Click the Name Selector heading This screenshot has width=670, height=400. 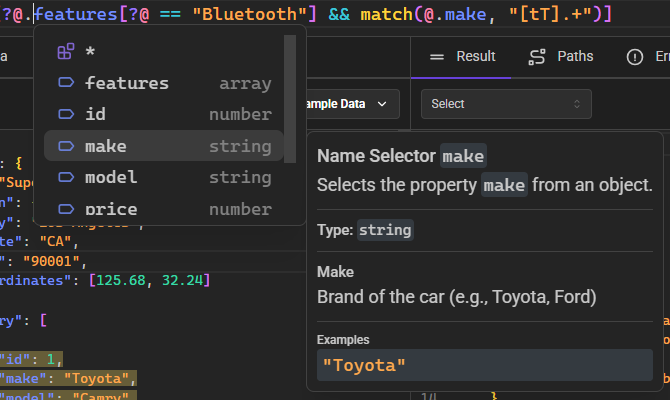pyautogui.click(x=376, y=156)
